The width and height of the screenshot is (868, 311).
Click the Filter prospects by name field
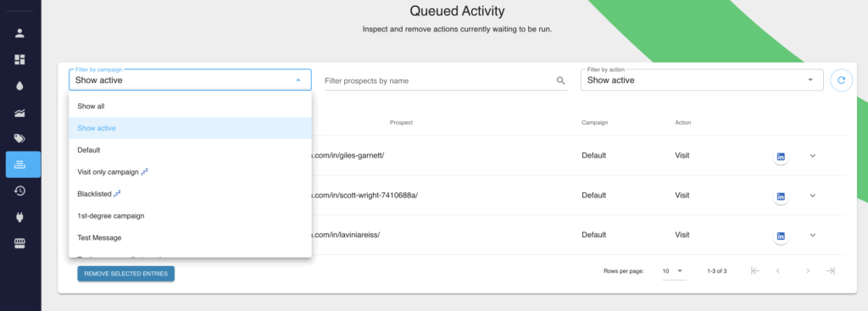(438, 81)
